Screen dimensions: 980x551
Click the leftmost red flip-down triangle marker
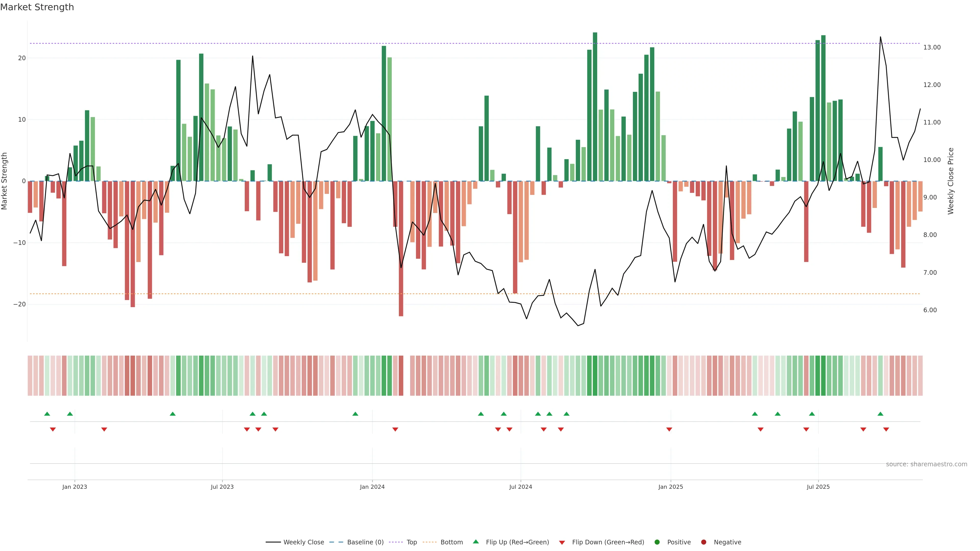click(x=53, y=429)
